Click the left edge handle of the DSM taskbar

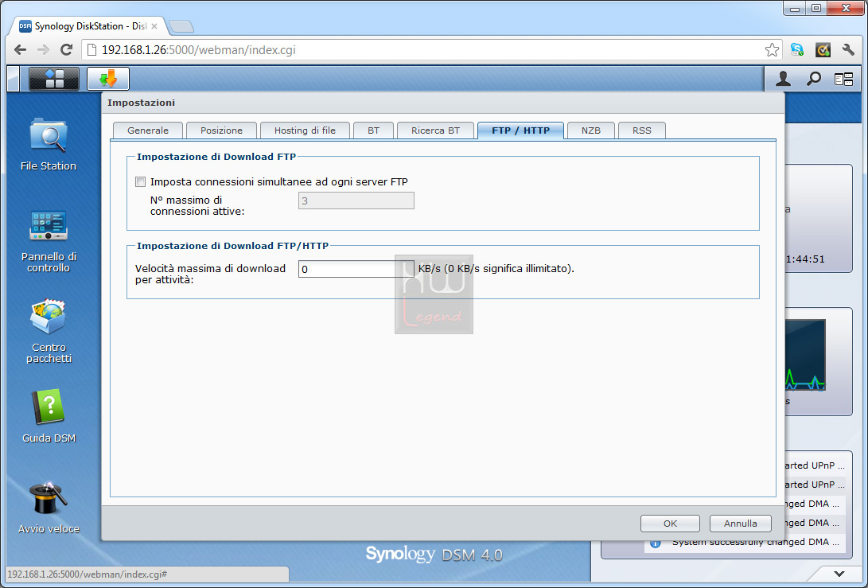coord(13,79)
